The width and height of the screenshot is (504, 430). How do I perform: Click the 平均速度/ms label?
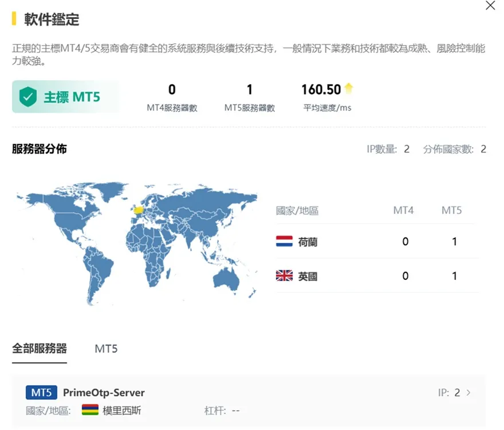(327, 108)
